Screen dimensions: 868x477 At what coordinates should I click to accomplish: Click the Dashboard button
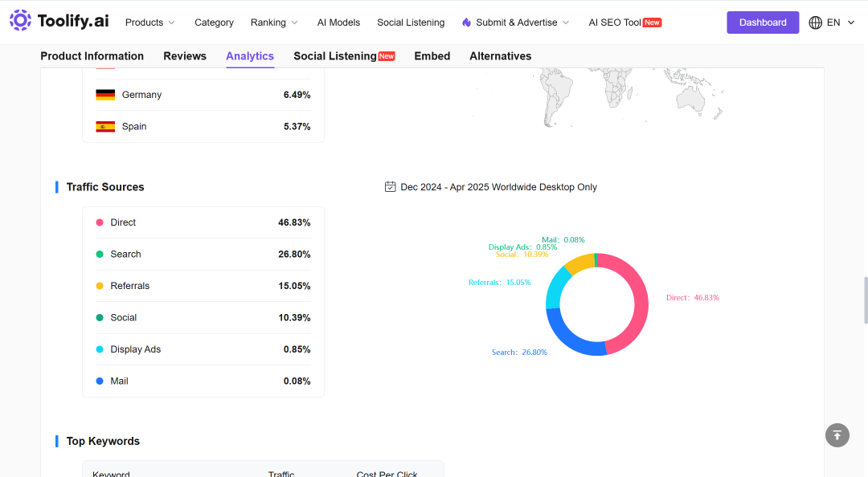pyautogui.click(x=763, y=22)
